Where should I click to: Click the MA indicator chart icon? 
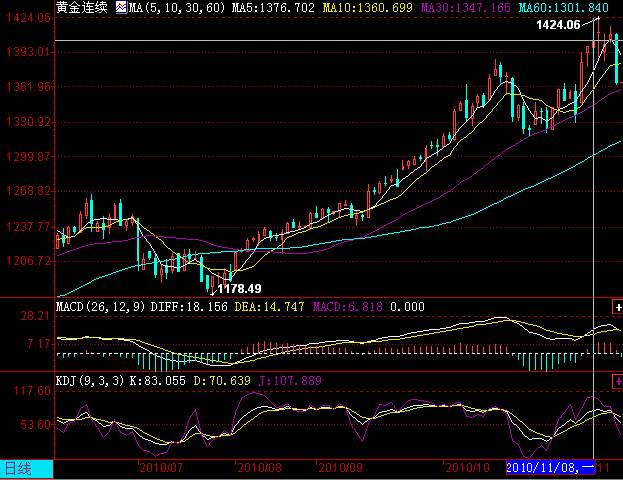coord(122,7)
